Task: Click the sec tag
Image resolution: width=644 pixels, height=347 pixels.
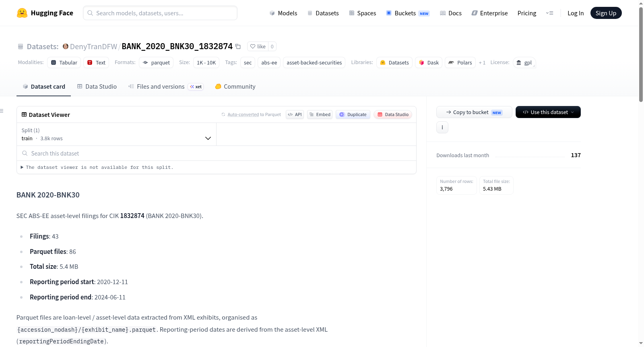Action: [248, 62]
